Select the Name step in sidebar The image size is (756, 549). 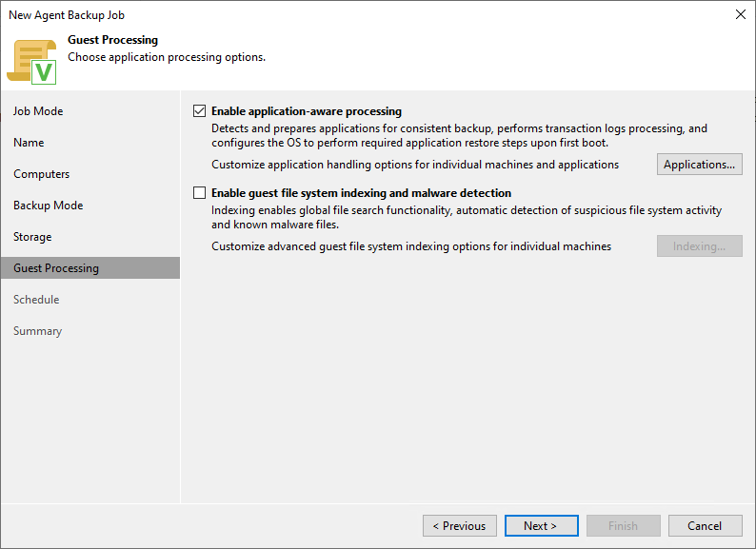click(29, 143)
